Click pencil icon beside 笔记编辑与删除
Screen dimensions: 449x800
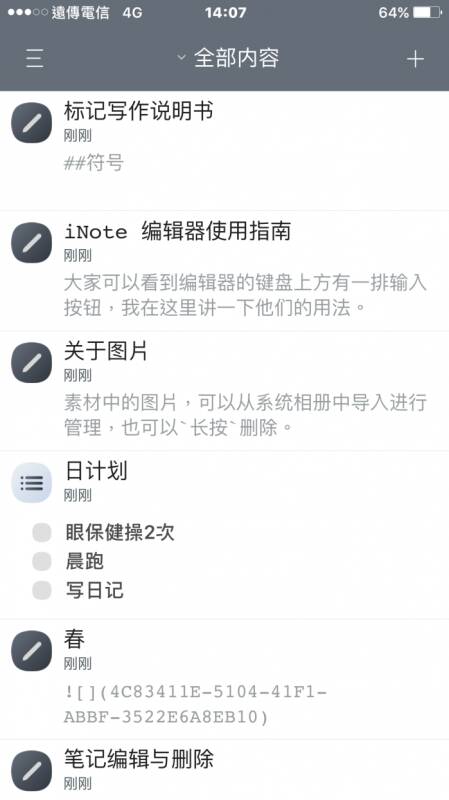(x=32, y=771)
